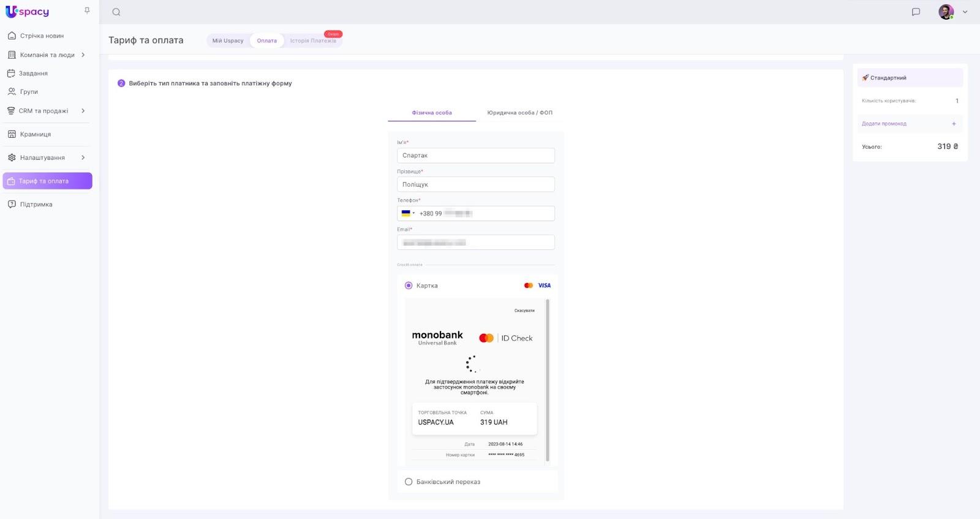Select the Картка payment radio button
This screenshot has width=980, height=519.
[409, 286]
